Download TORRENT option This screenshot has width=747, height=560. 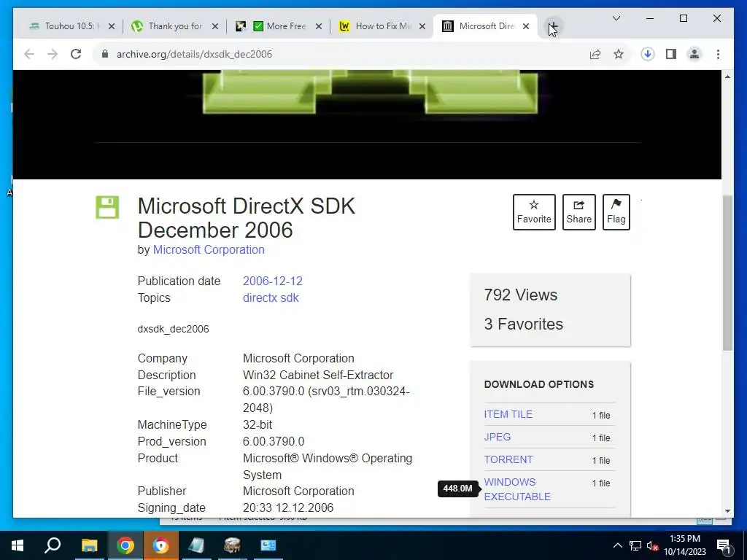point(508,459)
